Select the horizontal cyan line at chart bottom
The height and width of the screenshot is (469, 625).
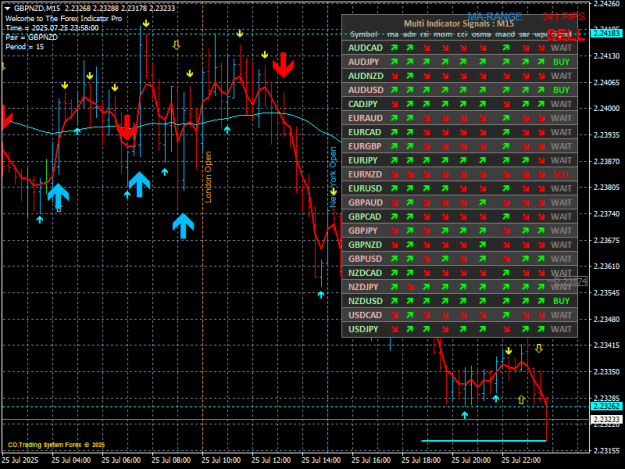pyautogui.click(x=483, y=441)
